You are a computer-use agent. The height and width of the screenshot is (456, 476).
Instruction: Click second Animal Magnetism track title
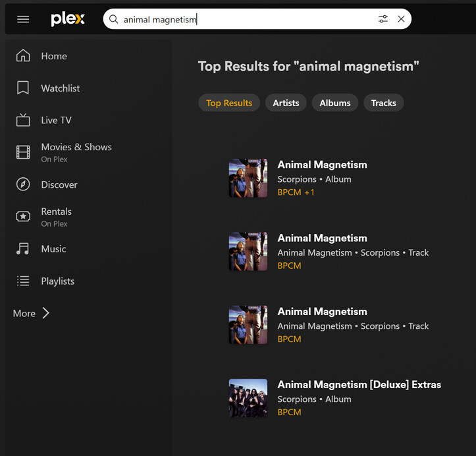(322, 312)
